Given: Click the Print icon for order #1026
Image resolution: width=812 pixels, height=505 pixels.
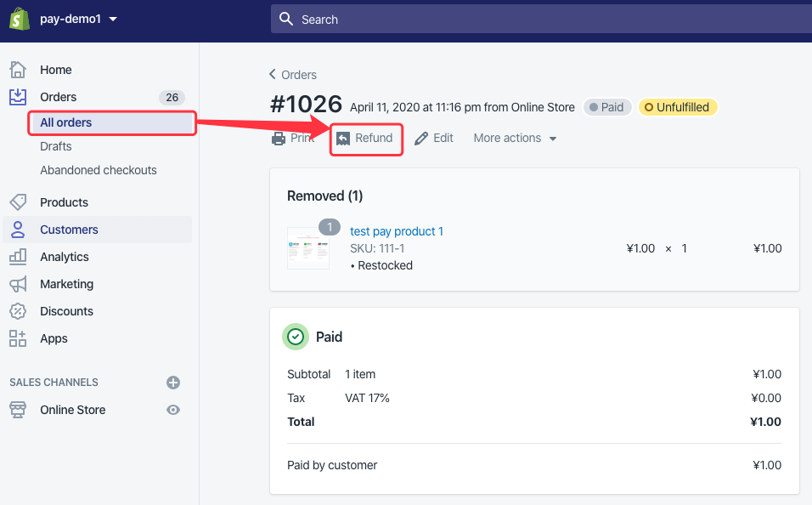Looking at the screenshot, I should 279,137.
